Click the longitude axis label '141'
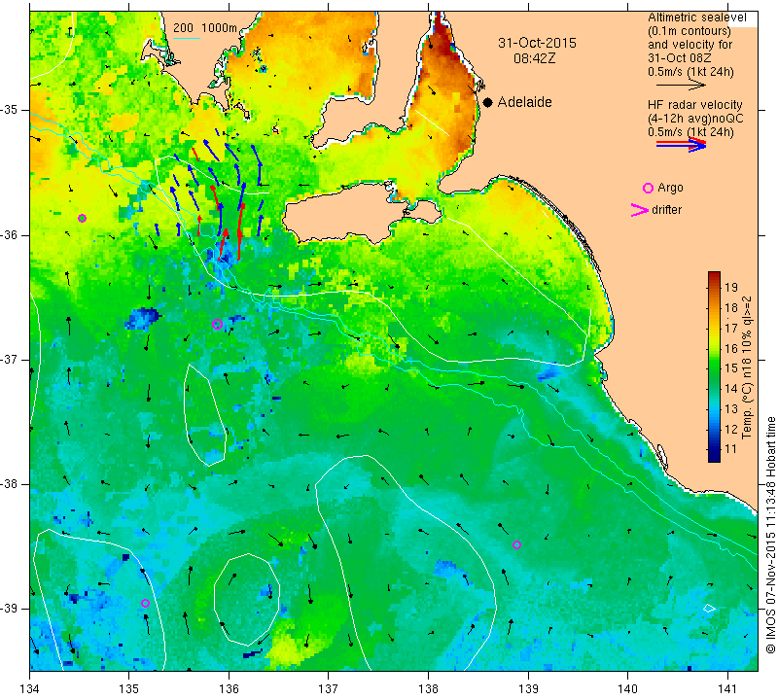The image size is (778, 700). coord(727,688)
